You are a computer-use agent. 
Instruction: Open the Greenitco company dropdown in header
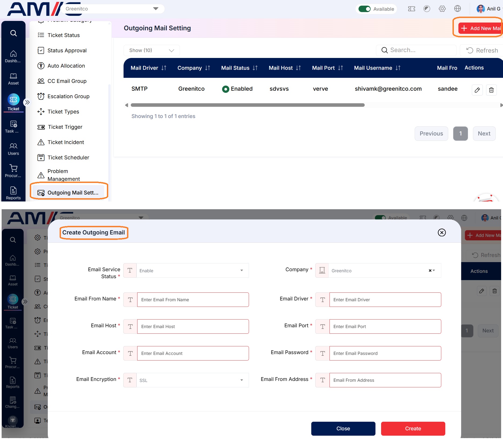112,9
